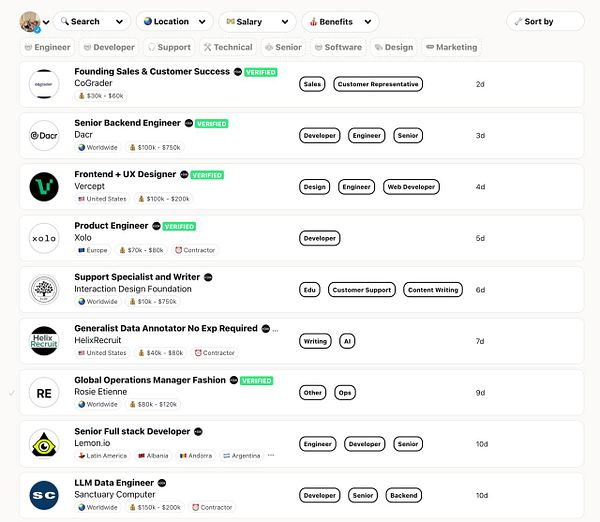600x522 pixels.
Task: Click the VERIFIED badge on Global Operations Manager
Action: (x=256, y=381)
